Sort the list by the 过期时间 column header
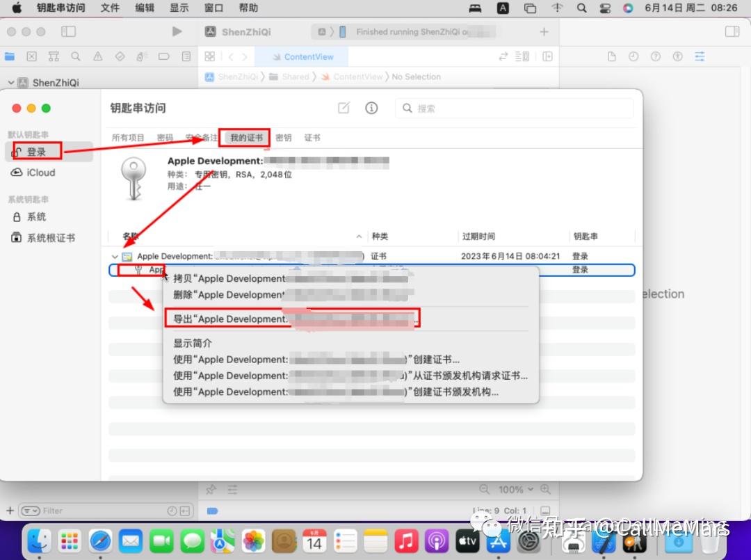The width and height of the screenshot is (751, 560). [x=478, y=236]
